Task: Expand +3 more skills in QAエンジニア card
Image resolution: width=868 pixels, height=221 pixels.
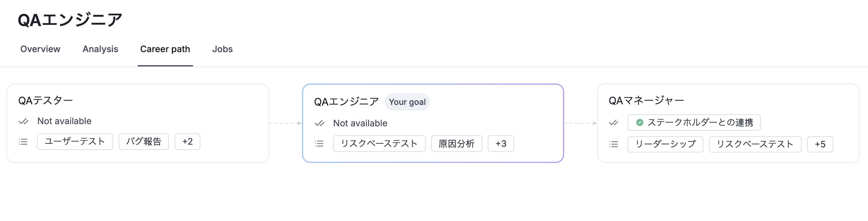Action: (x=501, y=144)
